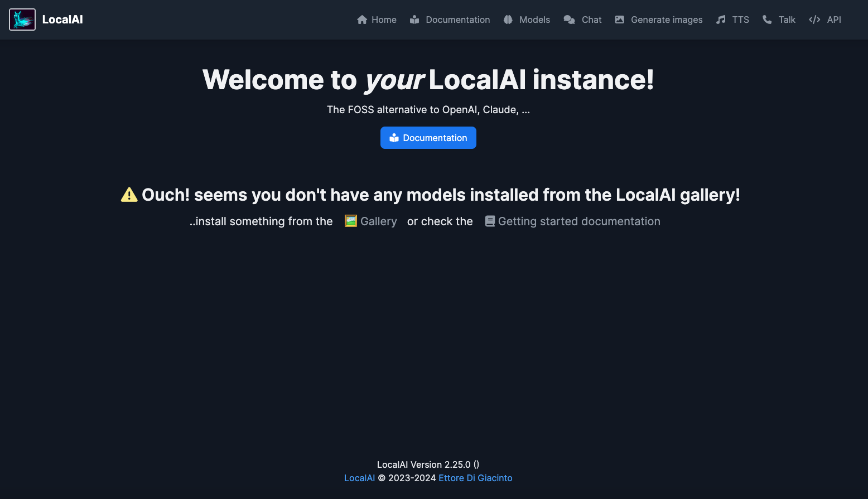Select the Home icon in the navbar
The height and width of the screenshot is (499, 868).
click(361, 19)
